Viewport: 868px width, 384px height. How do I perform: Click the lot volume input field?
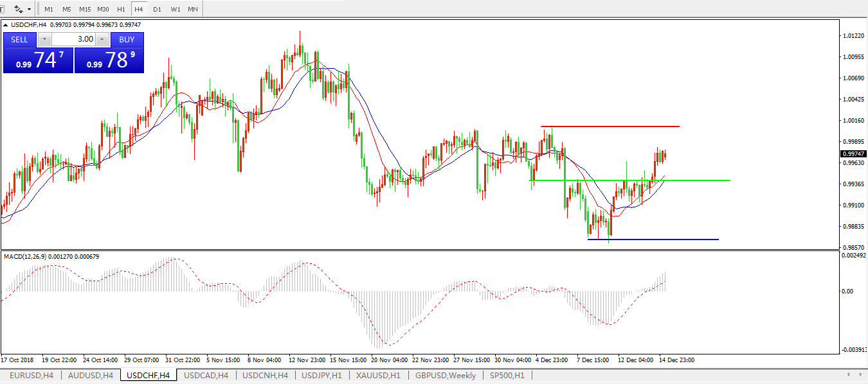(x=72, y=39)
